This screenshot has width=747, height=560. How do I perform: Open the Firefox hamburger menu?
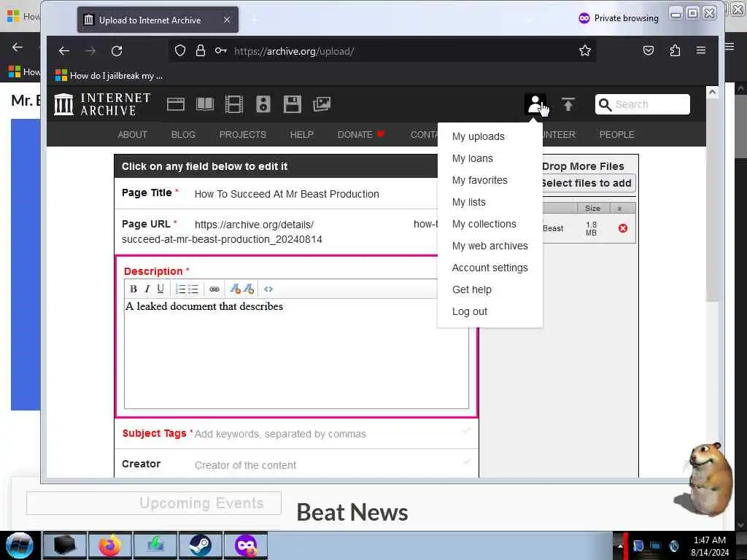701,50
